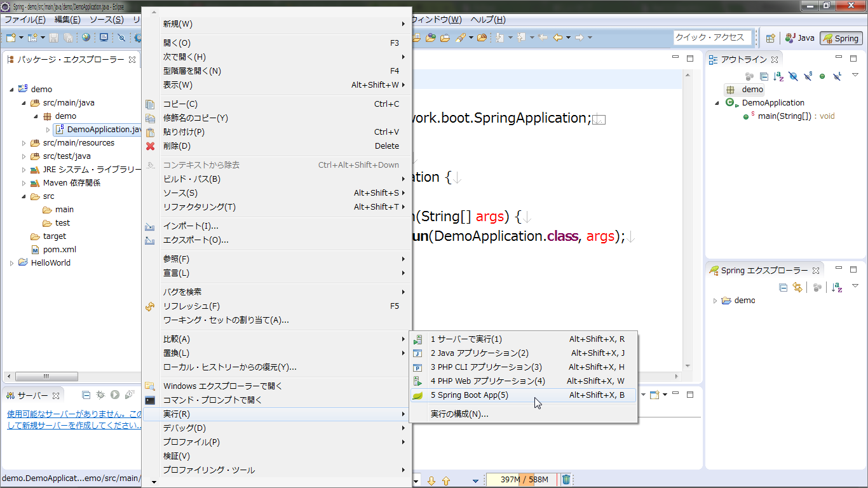Expand the demo node in Spring Explorer
This screenshot has height=488, width=868.
[714, 300]
